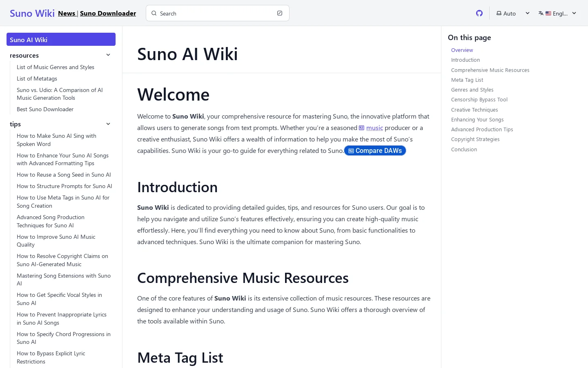Image resolution: width=588 pixels, height=368 pixels.
Task: Open How to Make Suno AI Sing with Spoken Word
Action: (56, 140)
